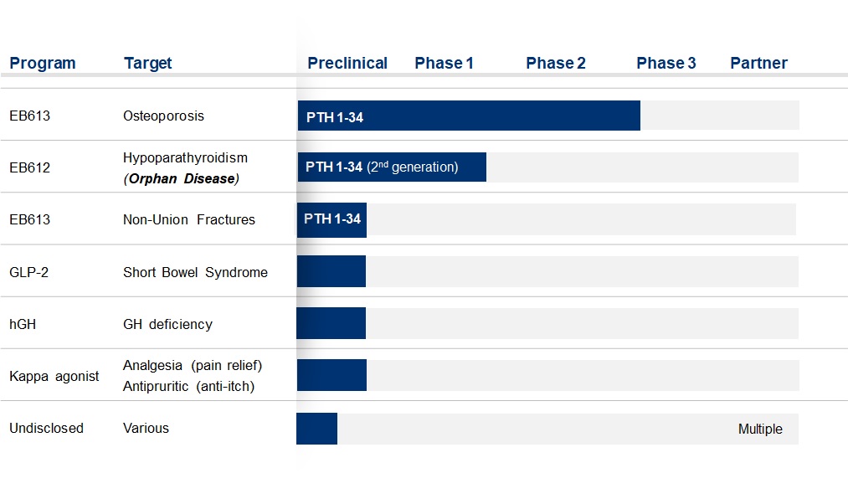This screenshot has width=848, height=504.
Task: Select the GLP-2 program name
Action: [28, 272]
